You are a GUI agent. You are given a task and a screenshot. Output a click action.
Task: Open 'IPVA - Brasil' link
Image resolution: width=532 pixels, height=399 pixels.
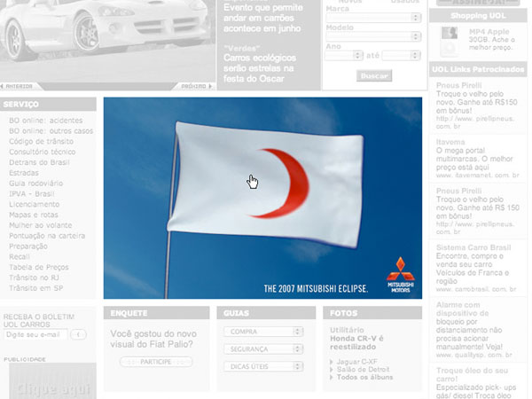point(32,194)
